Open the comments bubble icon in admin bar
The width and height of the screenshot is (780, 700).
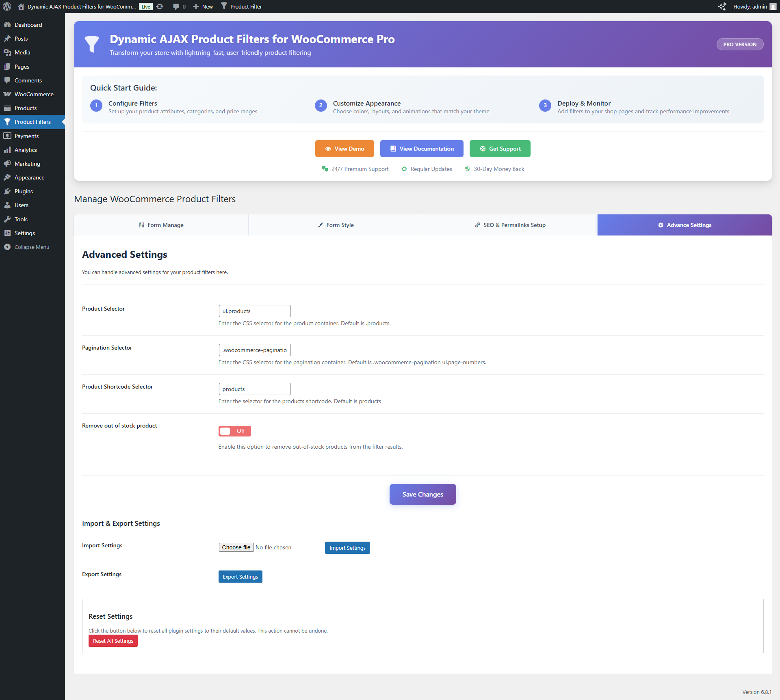pyautogui.click(x=176, y=6)
